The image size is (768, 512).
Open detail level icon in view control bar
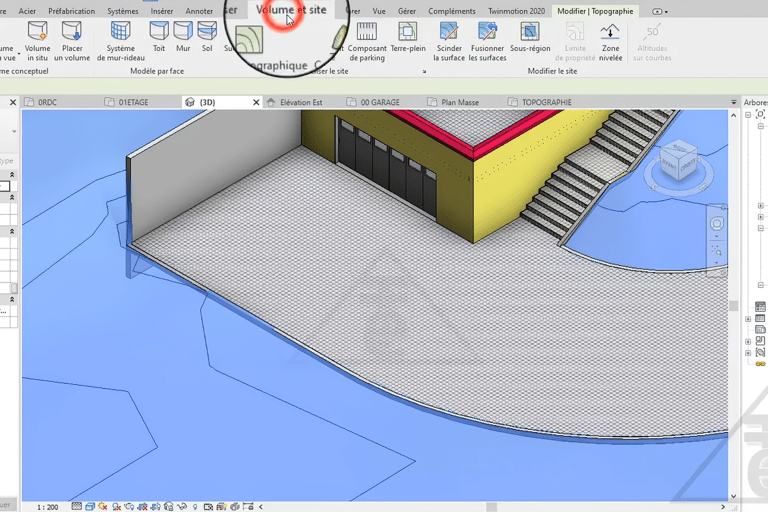[x=76, y=506]
